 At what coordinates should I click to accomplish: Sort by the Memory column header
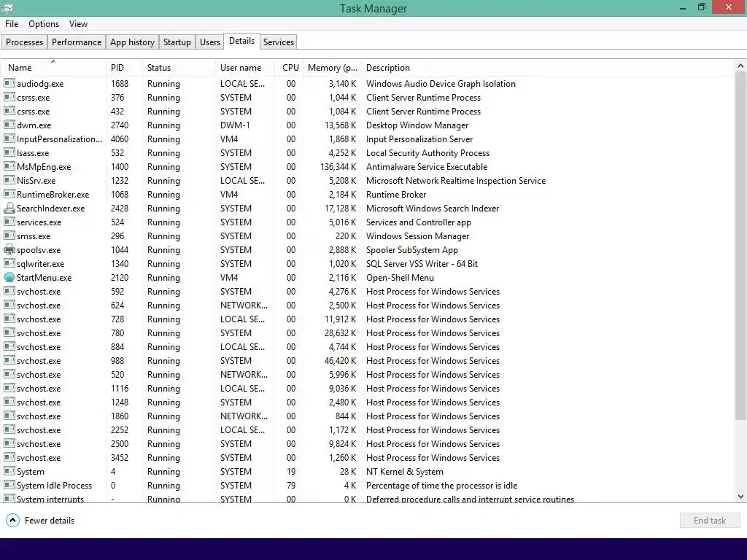click(332, 68)
